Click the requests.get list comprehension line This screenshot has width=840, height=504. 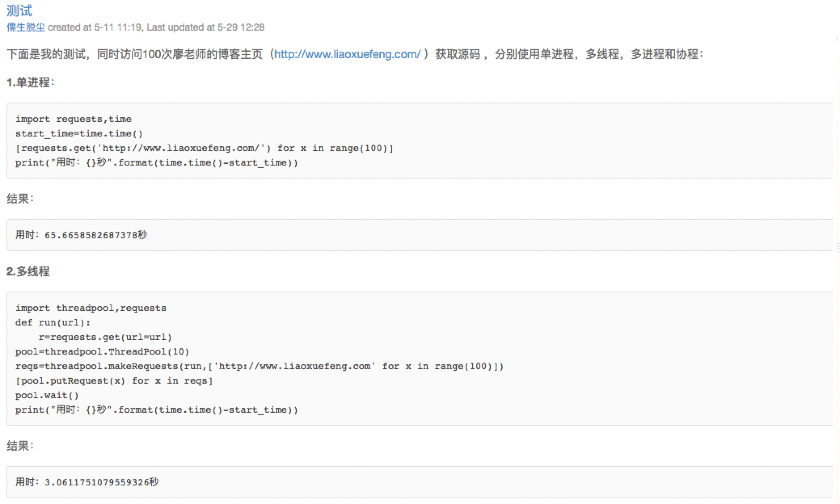(x=204, y=148)
